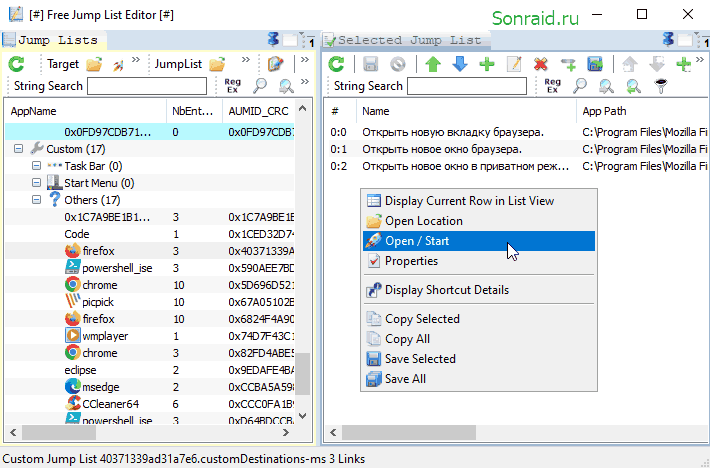Click the blue save-with-arrow icon
The height and width of the screenshot is (468, 710).
(x=595, y=64)
